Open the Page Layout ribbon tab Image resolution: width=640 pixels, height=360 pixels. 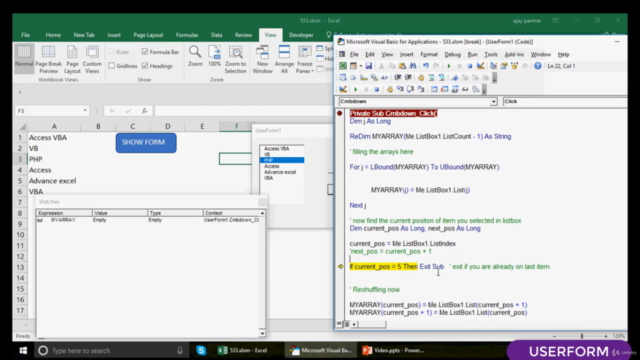148,35
